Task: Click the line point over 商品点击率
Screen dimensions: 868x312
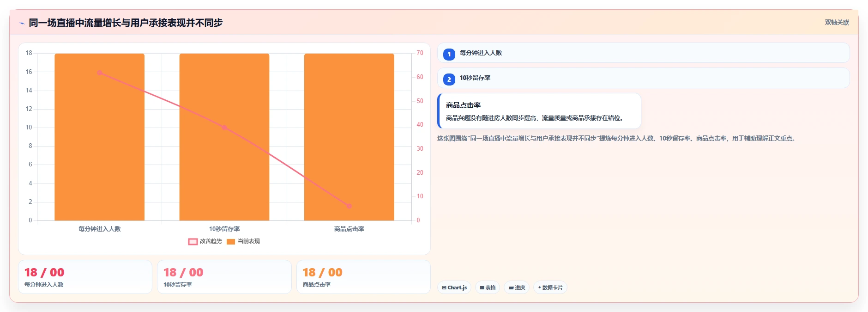Action: click(x=349, y=206)
